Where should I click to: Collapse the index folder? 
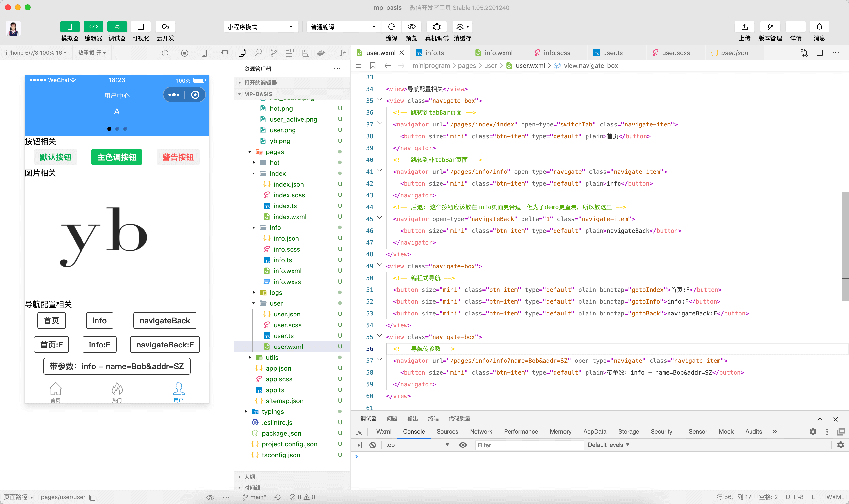coord(254,173)
